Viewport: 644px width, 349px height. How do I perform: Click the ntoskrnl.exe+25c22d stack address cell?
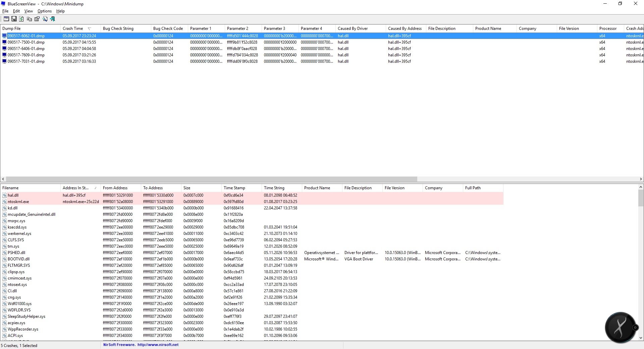click(x=81, y=202)
